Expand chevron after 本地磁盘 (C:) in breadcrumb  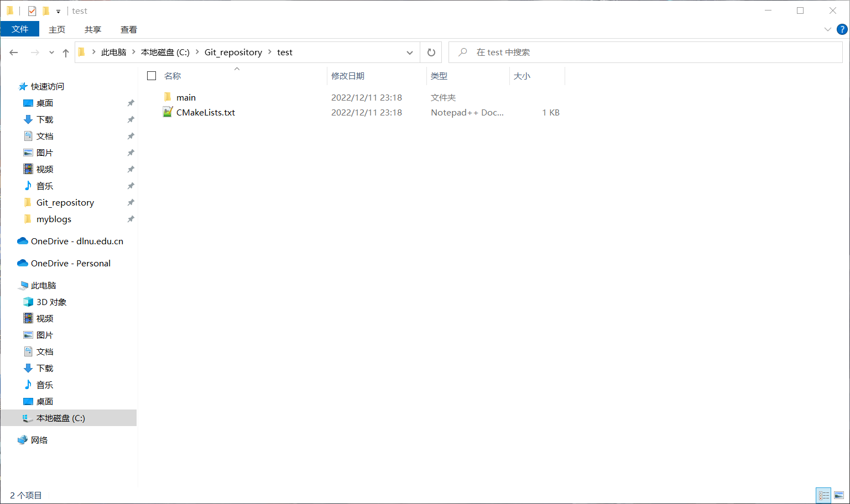(x=197, y=52)
